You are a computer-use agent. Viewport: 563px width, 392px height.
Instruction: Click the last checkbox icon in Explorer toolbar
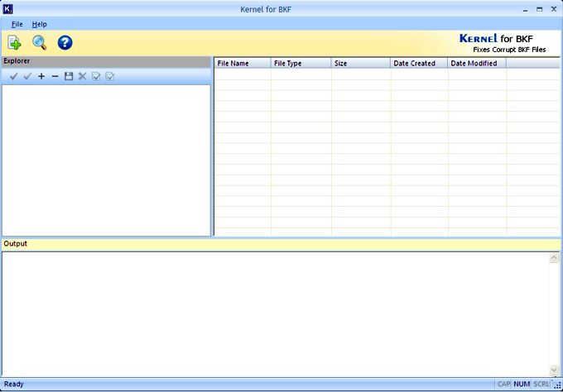pyautogui.click(x=109, y=76)
